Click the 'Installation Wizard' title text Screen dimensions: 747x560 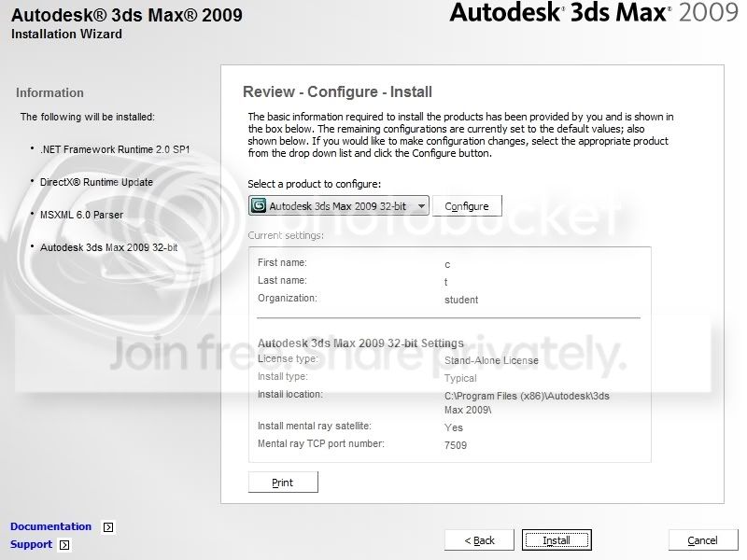(66, 35)
